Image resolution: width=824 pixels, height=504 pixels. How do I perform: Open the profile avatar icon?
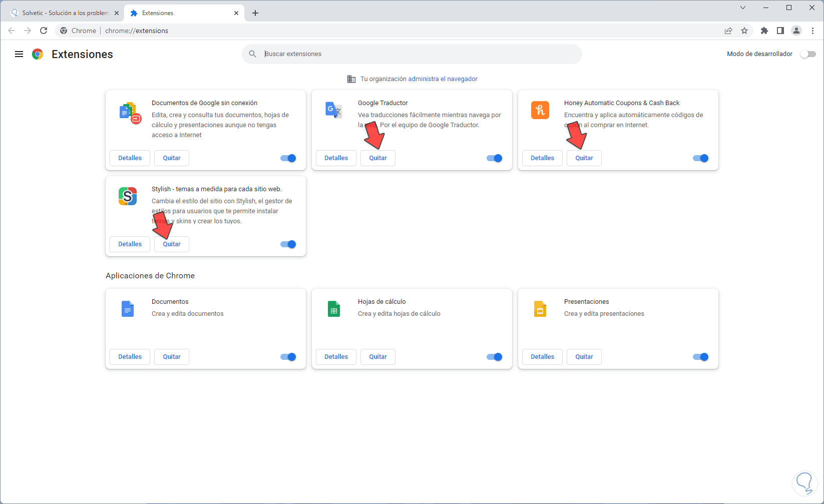pos(796,31)
